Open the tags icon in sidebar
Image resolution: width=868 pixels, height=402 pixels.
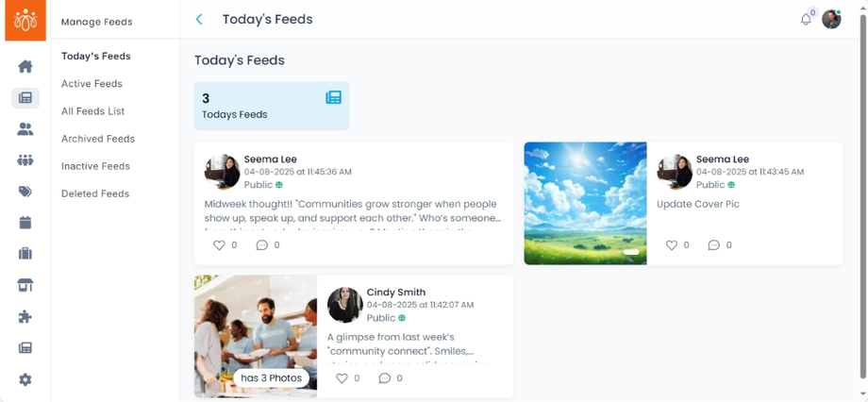pos(25,192)
